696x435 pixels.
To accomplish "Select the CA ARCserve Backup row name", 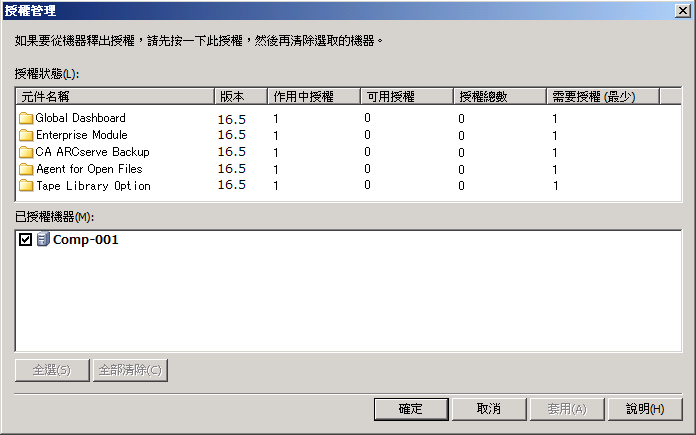I will (x=92, y=152).
